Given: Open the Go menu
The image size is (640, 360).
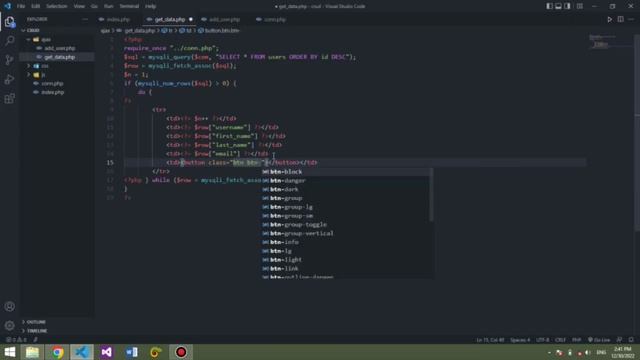Looking at the screenshot, I should pos(94,6).
